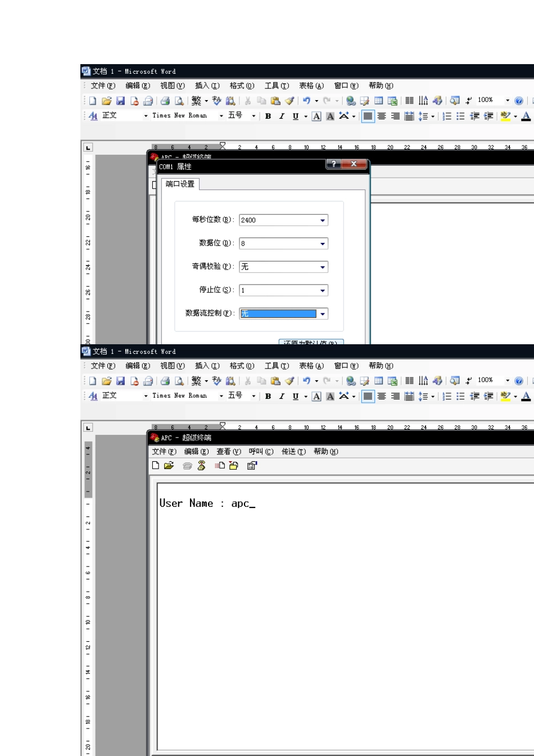The image size is (534, 756).
Task: Toggle Numbering list in the lower Word window
Action: tap(447, 397)
